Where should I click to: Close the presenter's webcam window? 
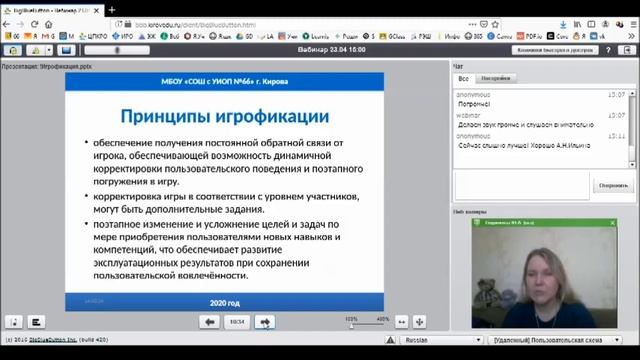click(612, 223)
